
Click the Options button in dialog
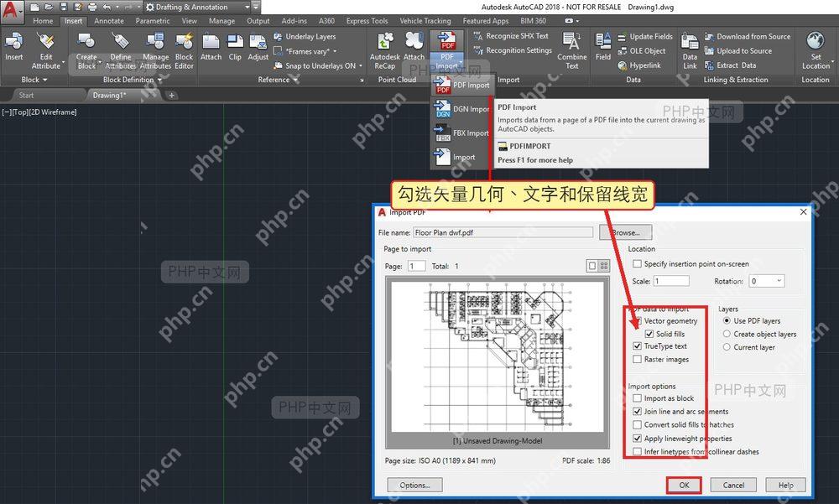click(x=414, y=486)
